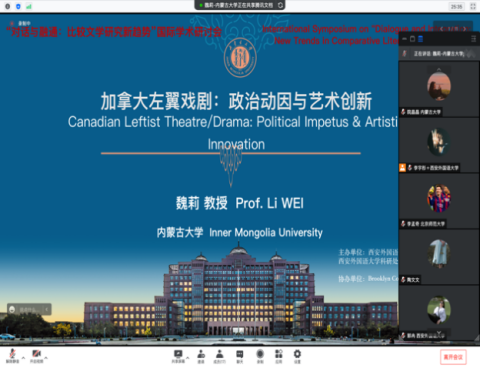Open the meeting info icon at top-left
480x369 pixels.
tap(7, 6)
